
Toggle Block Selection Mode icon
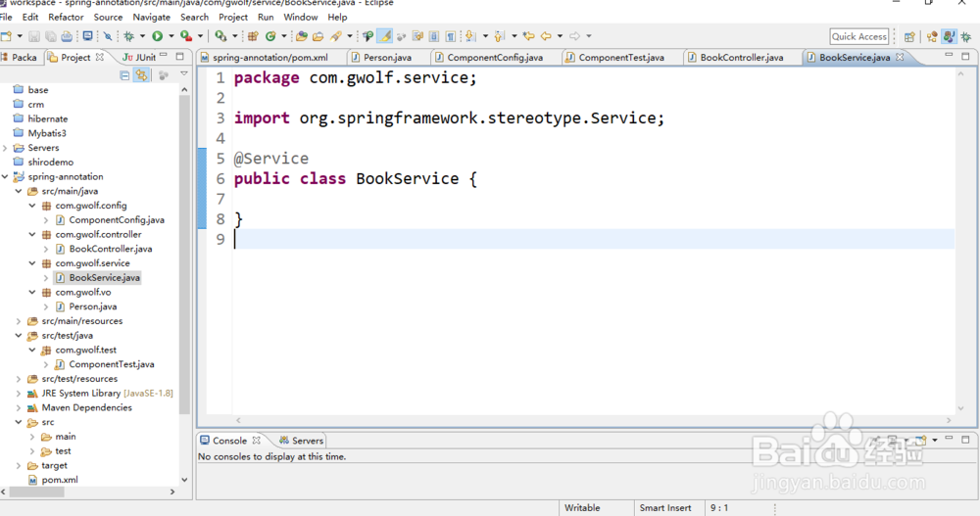(434, 36)
